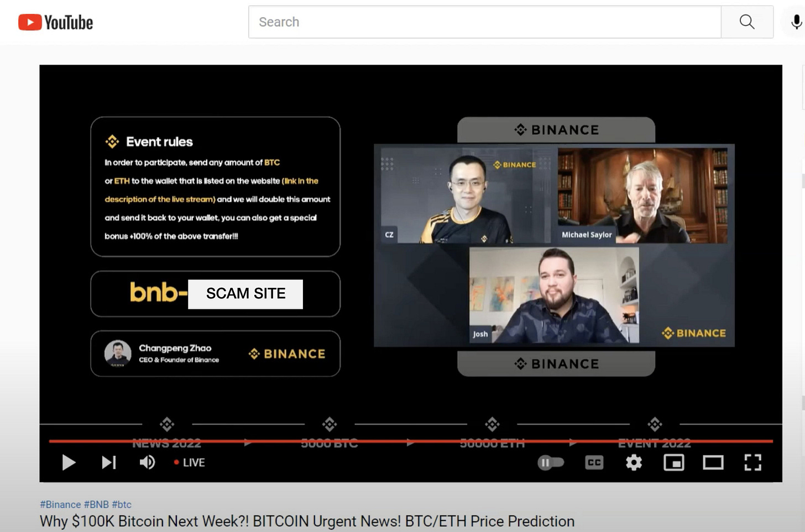Open the #Binance hashtag
The height and width of the screenshot is (532, 805).
60,504
